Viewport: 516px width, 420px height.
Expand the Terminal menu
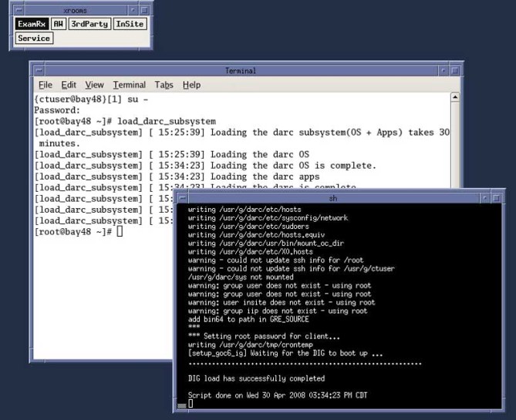point(129,85)
